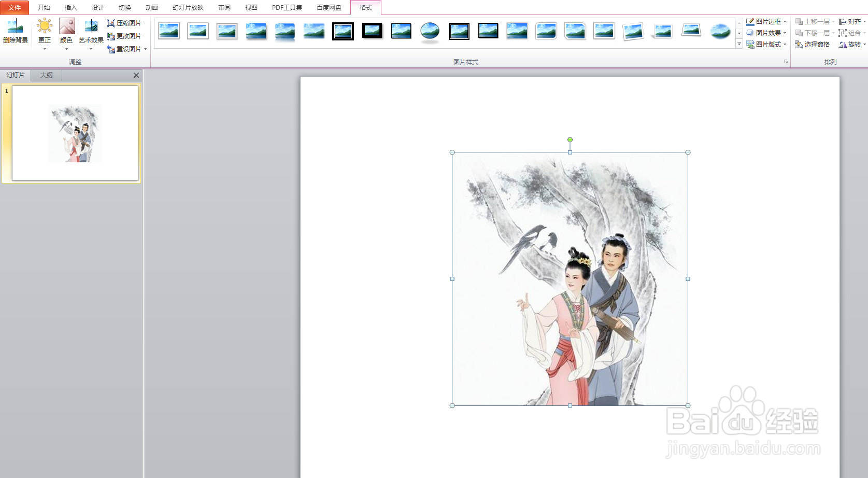Open the 图片边框 picture border dropdown

[766, 21]
